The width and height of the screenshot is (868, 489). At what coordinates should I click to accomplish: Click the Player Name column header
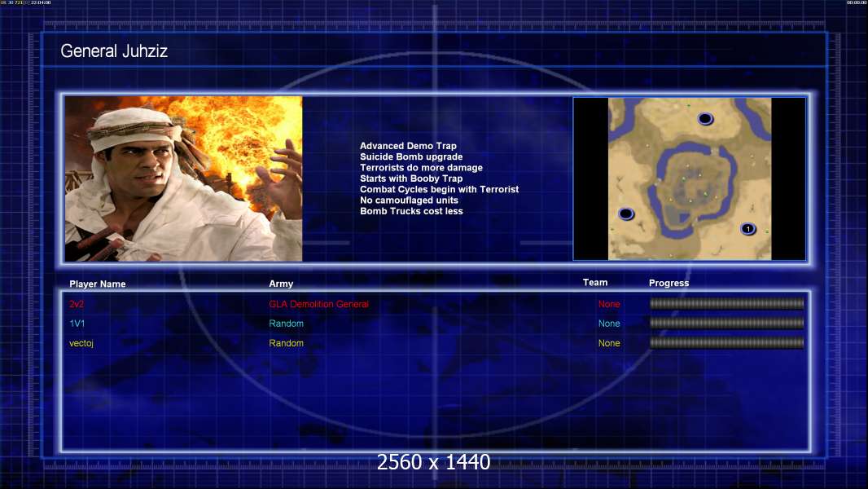(98, 284)
